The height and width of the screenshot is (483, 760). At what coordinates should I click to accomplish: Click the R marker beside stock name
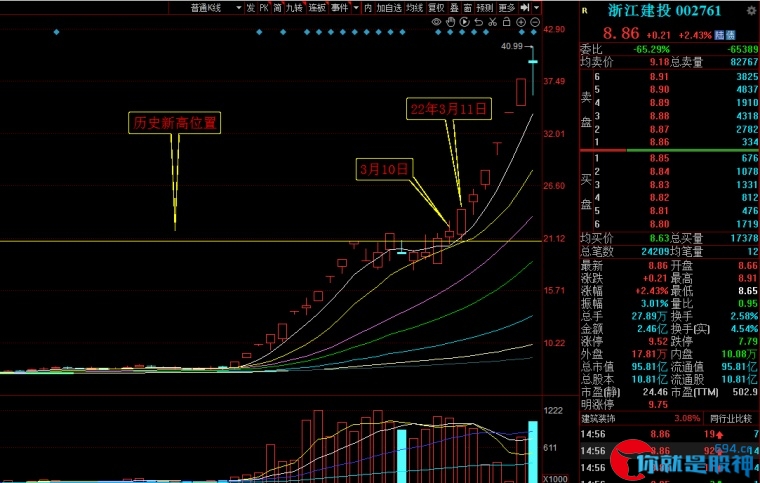tap(585, 11)
